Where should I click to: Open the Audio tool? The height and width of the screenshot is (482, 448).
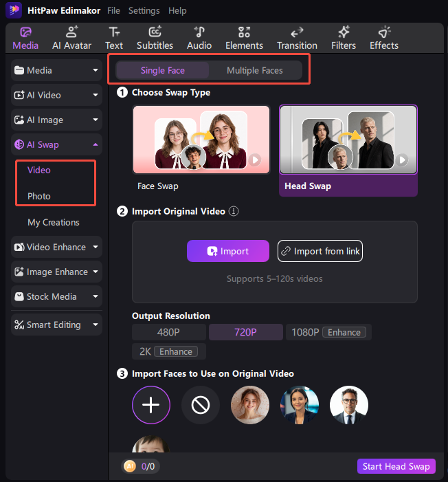click(199, 39)
